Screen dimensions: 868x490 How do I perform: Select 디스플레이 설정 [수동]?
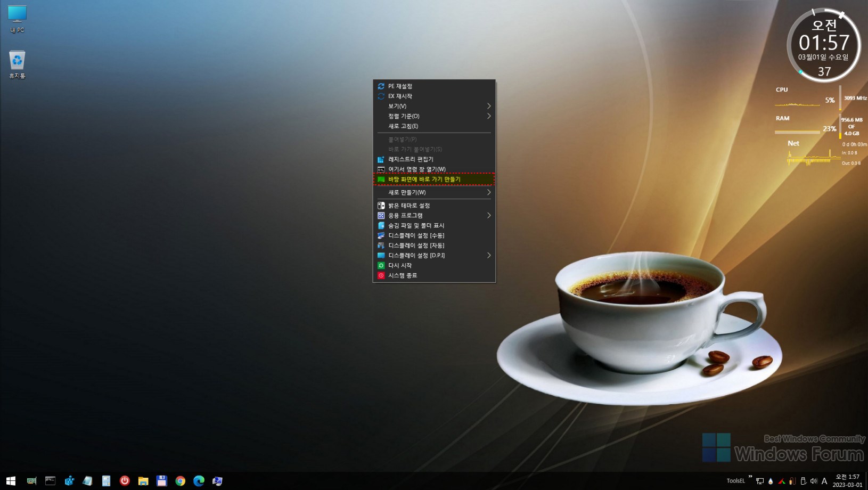[x=434, y=235]
